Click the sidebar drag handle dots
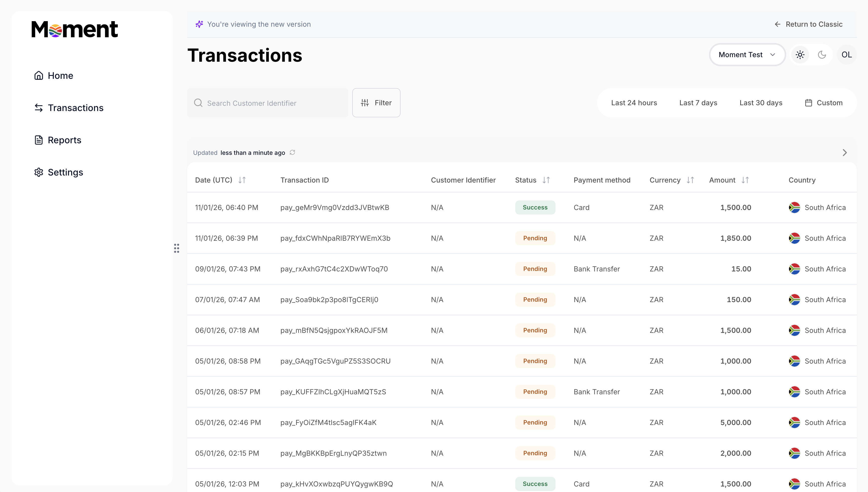This screenshot has height=492, width=868. tap(177, 248)
